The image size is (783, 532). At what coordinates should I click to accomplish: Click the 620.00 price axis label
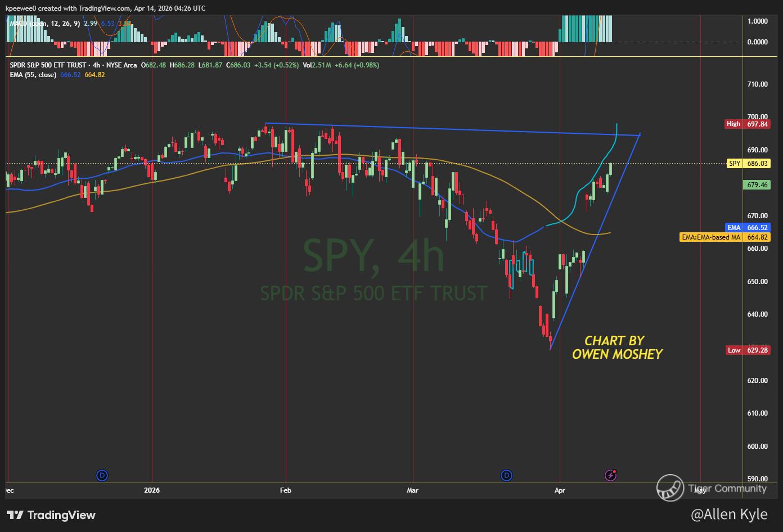757,381
